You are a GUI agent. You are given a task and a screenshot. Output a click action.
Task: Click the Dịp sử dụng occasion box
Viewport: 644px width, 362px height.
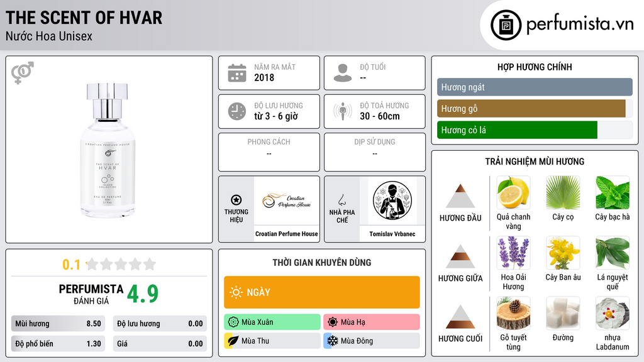375,152
